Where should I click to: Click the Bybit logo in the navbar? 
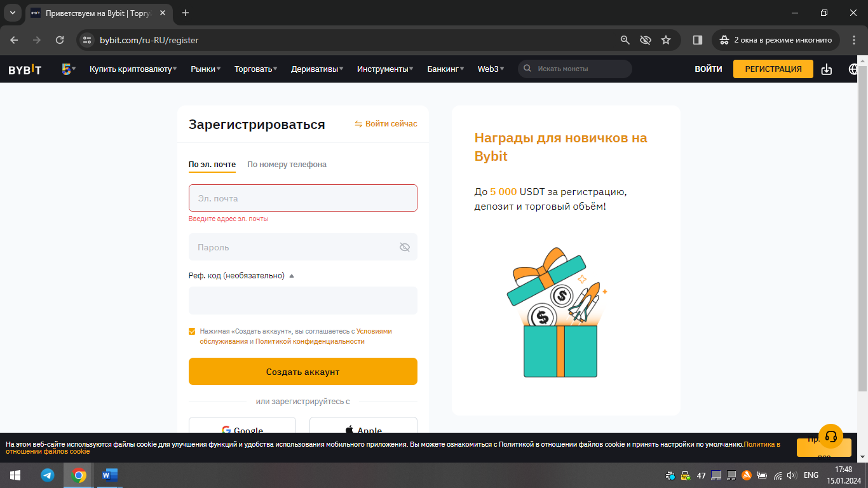[x=25, y=69]
